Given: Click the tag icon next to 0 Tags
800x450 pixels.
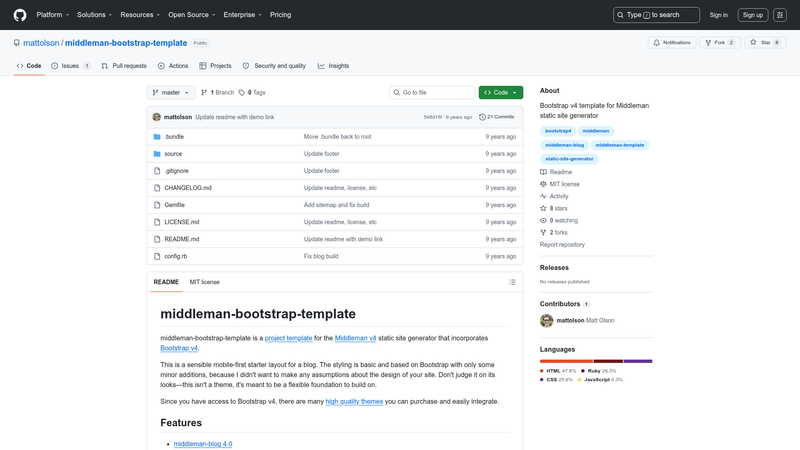Looking at the screenshot, I should [x=242, y=92].
